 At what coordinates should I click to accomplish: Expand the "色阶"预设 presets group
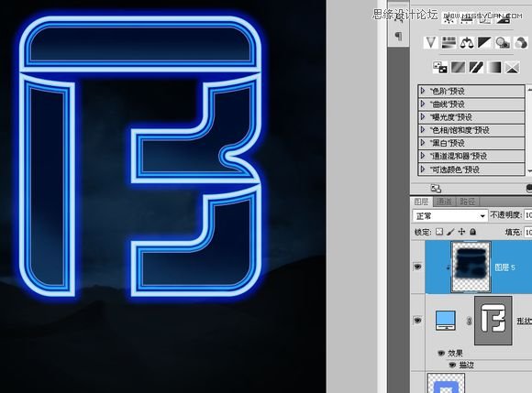[x=471, y=91]
